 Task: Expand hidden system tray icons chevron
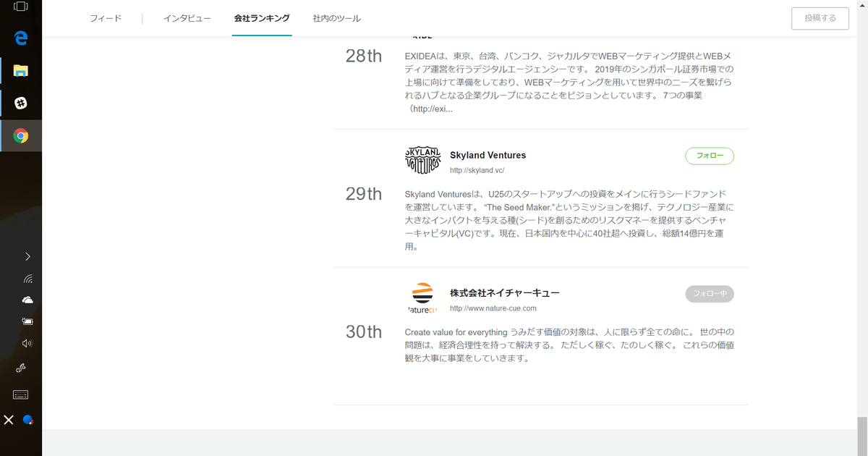pos(27,256)
